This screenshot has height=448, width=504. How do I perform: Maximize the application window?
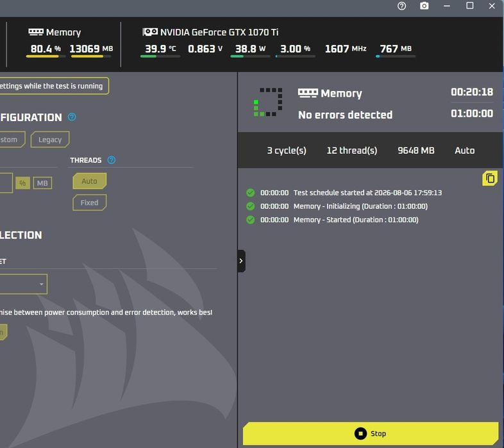coord(469,6)
